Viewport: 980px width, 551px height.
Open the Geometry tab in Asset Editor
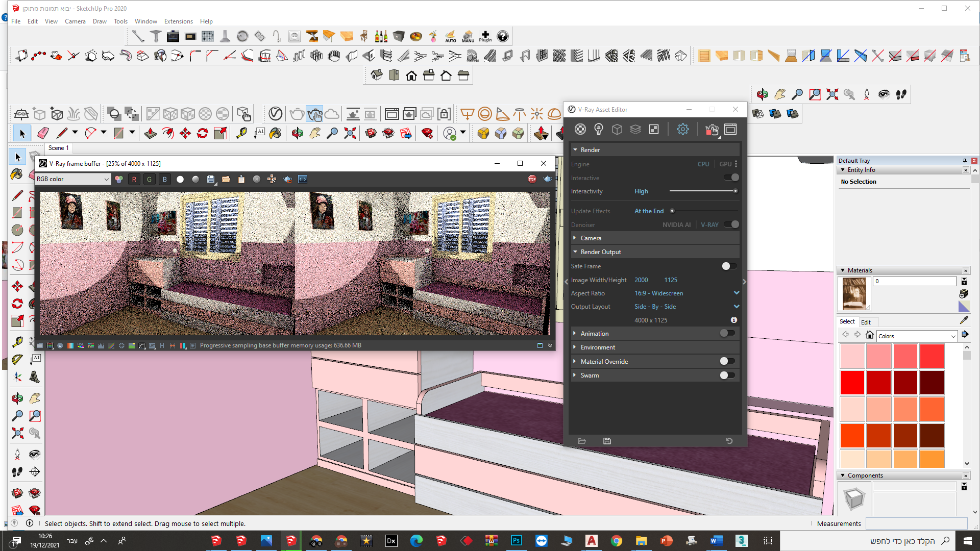click(617, 130)
